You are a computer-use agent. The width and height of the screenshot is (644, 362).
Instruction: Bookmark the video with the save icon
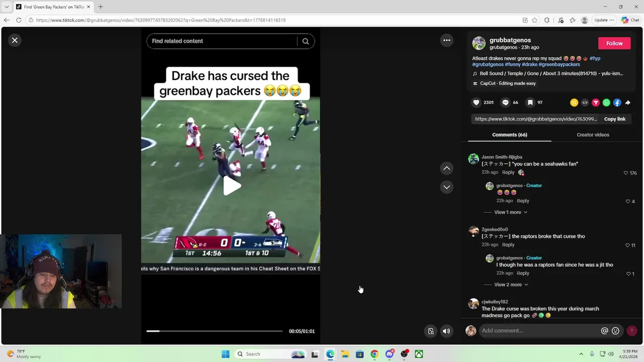[530, 103]
